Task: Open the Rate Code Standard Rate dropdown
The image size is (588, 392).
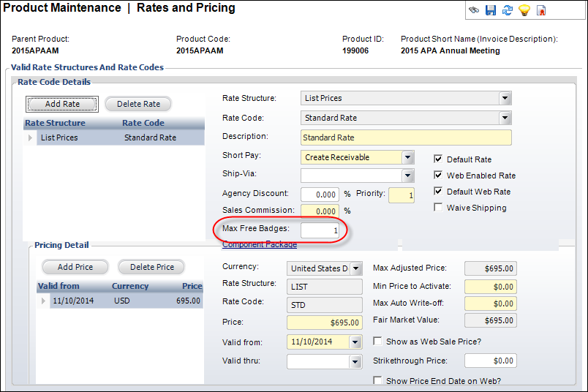Action: point(505,118)
